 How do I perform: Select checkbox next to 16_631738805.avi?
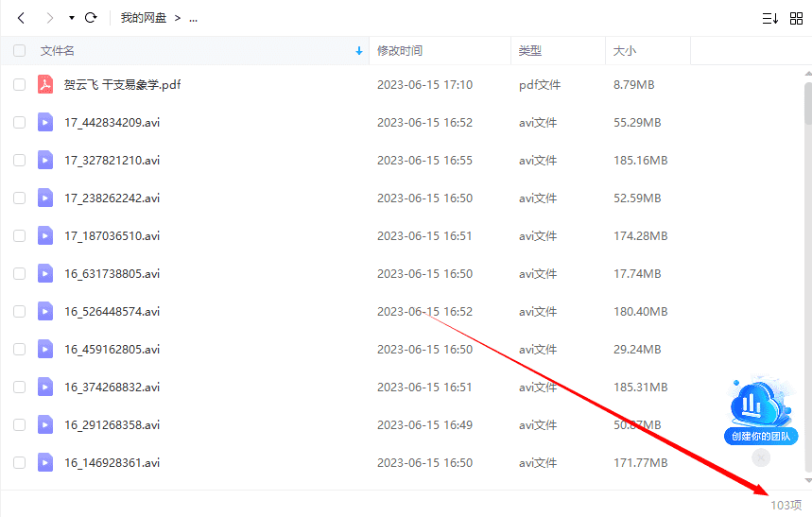point(19,274)
